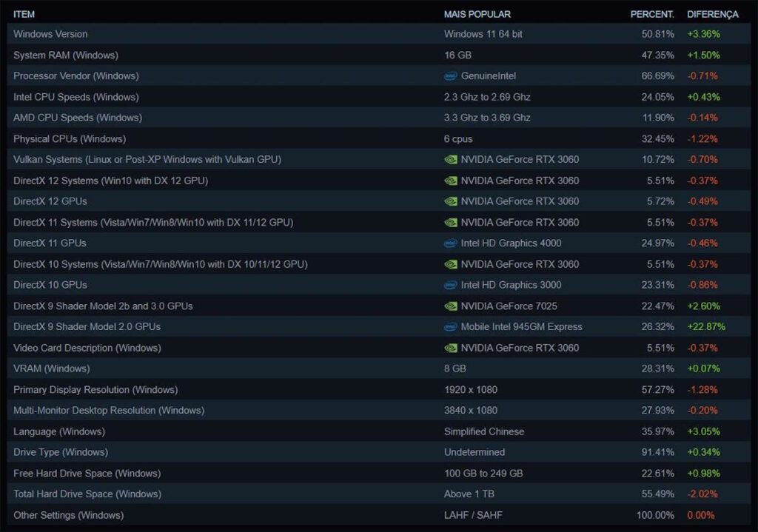Image resolution: width=758 pixels, height=532 pixels.
Task: Select the Video Card Description (Windows) label
Action: pyautogui.click(x=87, y=348)
